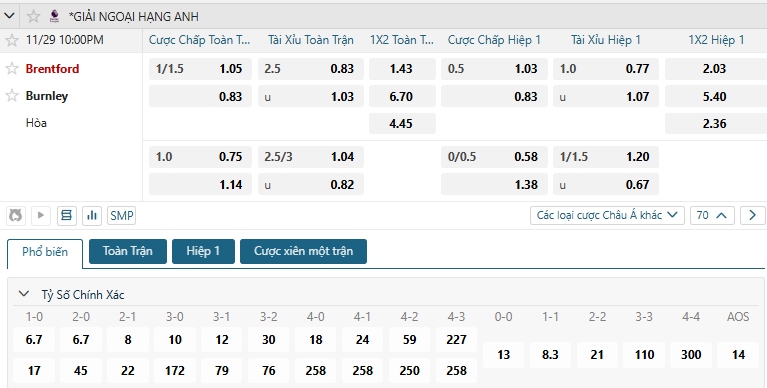Select Brentford win 1X2 odds 1.43
This screenshot has width=767, height=388.
tap(402, 69)
